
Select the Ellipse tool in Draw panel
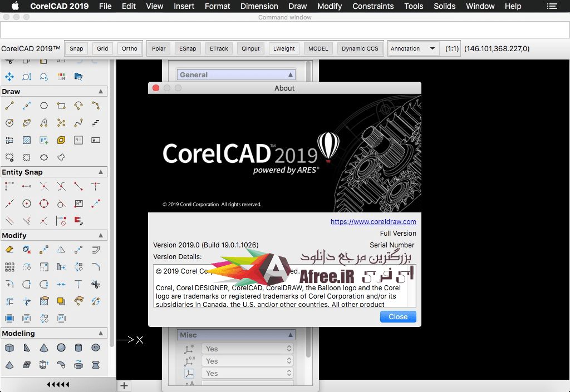(27, 123)
